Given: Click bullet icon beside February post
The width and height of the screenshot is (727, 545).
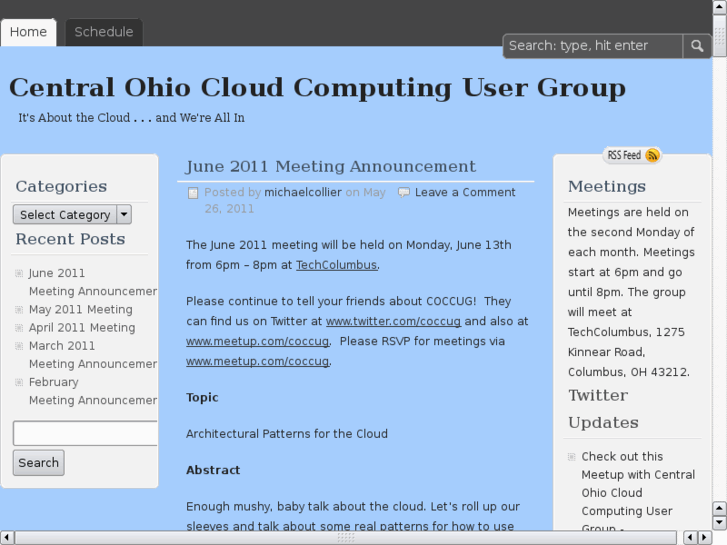Looking at the screenshot, I should [19, 382].
